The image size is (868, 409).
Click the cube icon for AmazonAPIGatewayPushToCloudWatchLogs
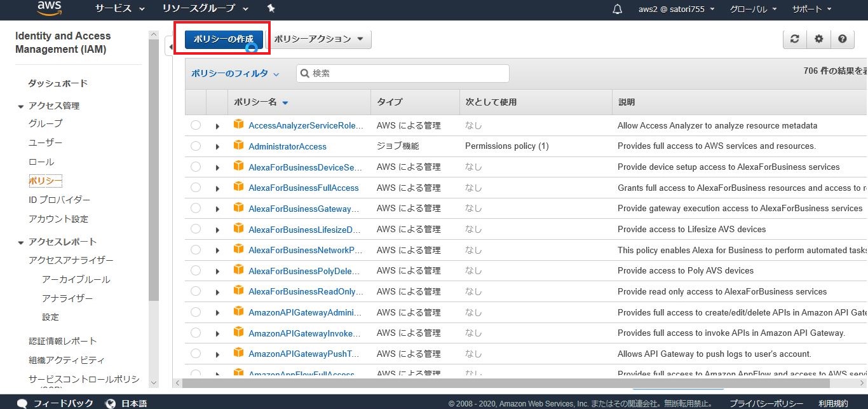[239, 352]
